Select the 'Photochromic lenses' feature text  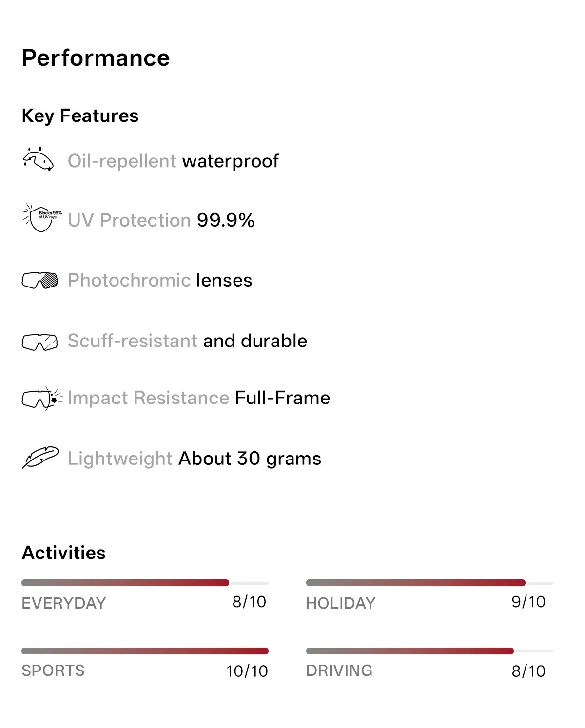tap(160, 280)
